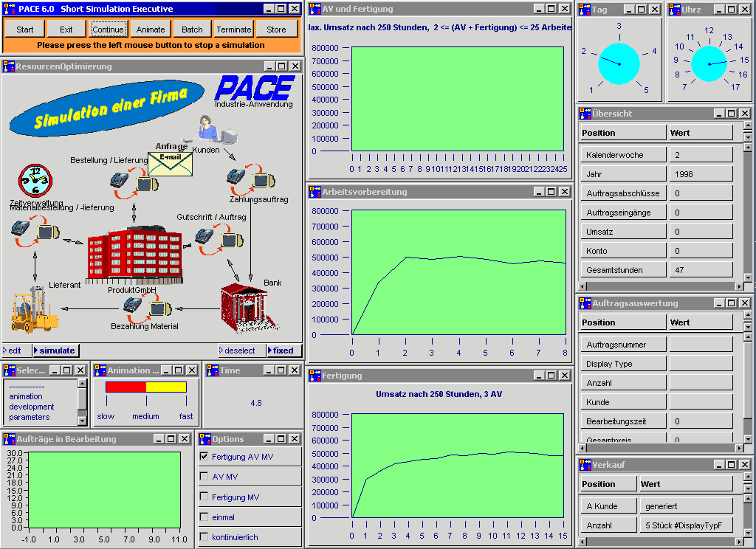
Task: Click the Tag window title icon
Action: coord(585,9)
